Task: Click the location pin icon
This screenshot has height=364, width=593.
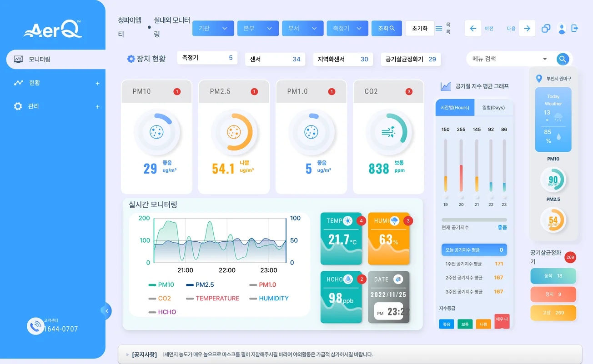Action: click(x=539, y=79)
